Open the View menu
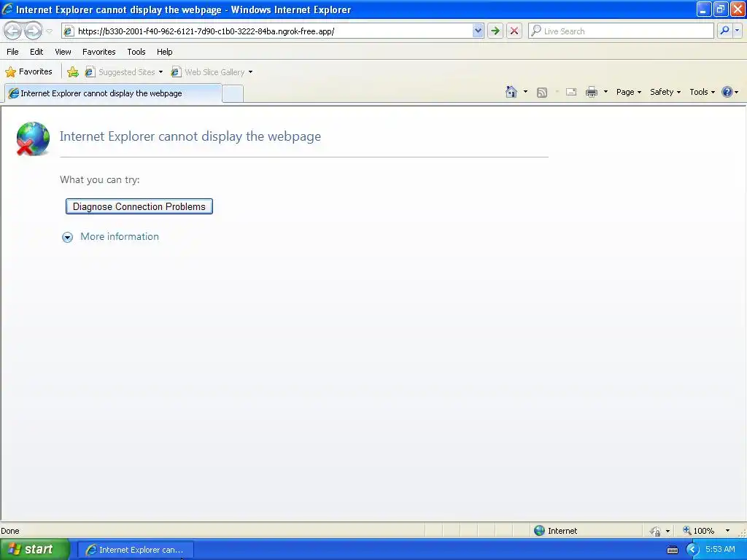The image size is (747, 560). [x=63, y=52]
